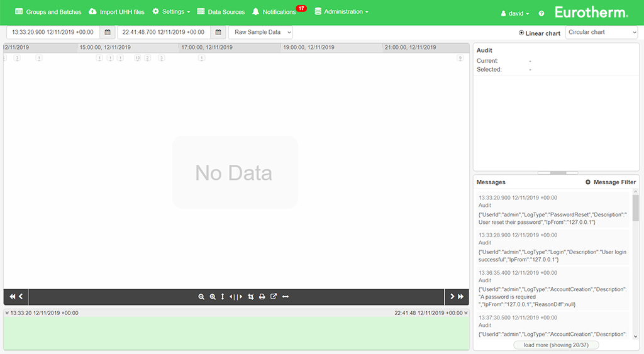Click the 17:00:00 time axis header

coord(207,47)
